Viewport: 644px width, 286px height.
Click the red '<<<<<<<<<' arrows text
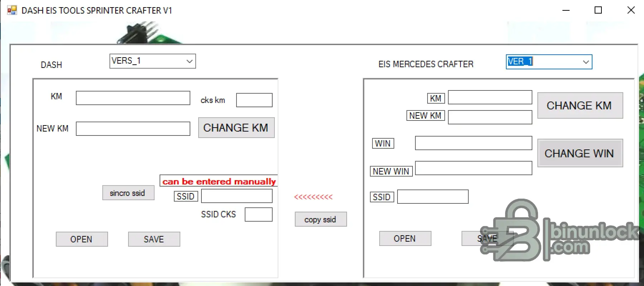coord(313,197)
